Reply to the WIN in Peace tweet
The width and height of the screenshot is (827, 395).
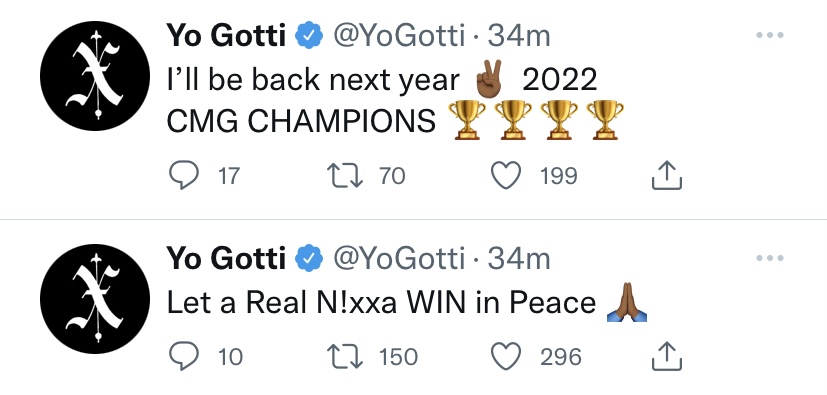[x=184, y=357]
